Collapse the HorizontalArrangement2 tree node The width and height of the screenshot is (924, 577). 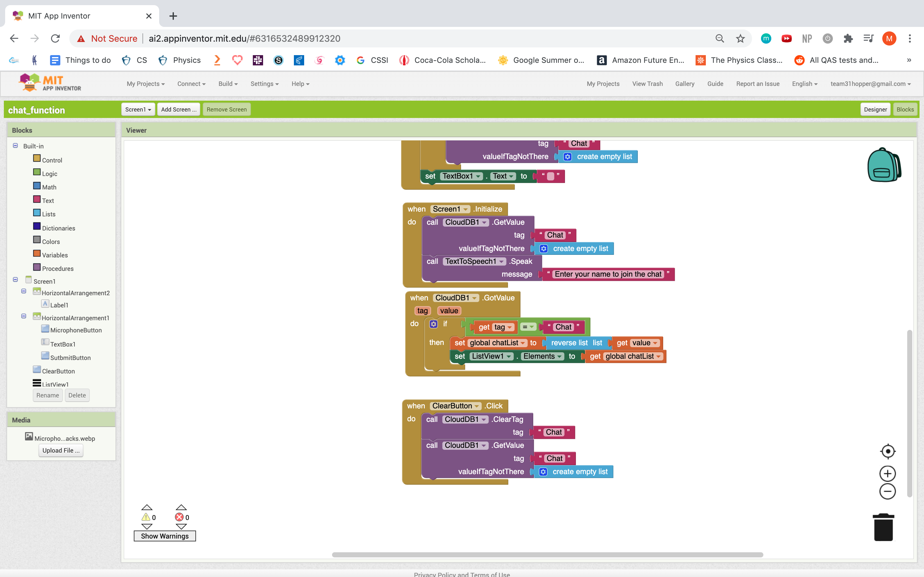click(x=24, y=291)
